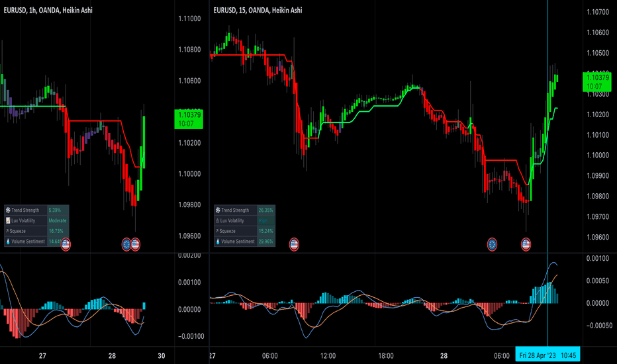Click 1.09900 on the 15-minute price axis
Viewport: 617px width, 364px height.
tap(598, 176)
